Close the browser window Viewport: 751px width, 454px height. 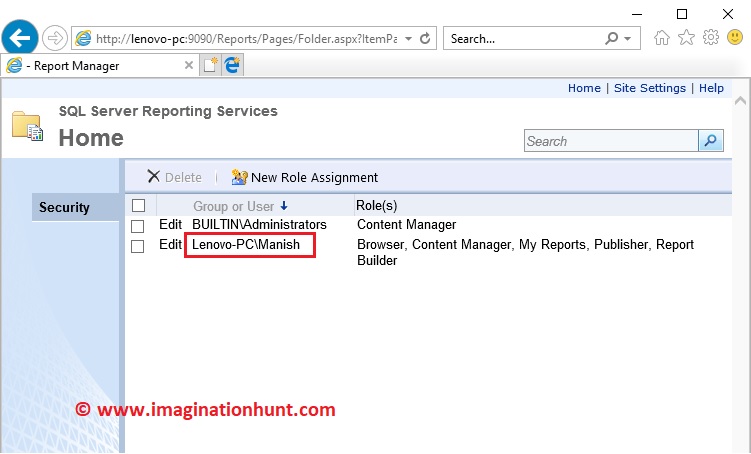728,14
